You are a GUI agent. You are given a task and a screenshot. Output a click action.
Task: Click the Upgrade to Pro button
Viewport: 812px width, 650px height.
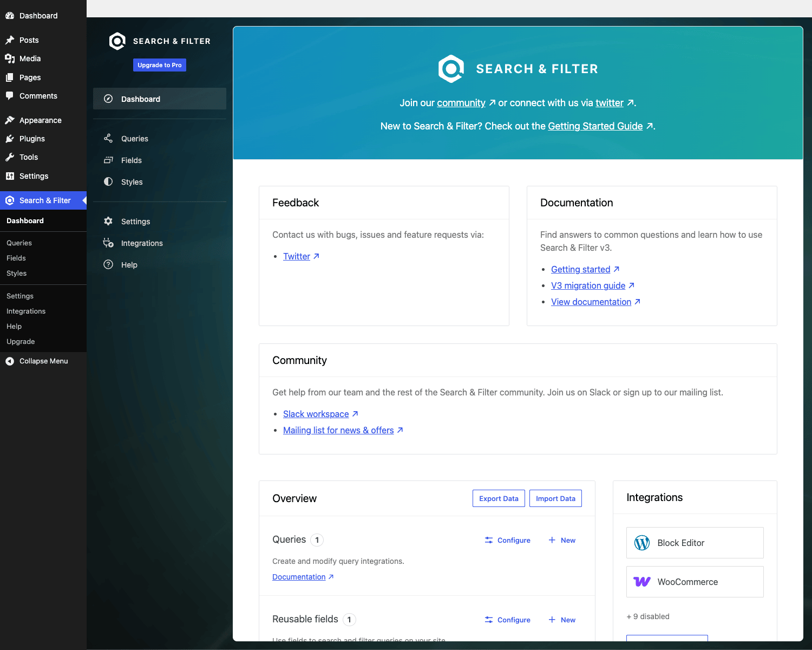coord(160,65)
